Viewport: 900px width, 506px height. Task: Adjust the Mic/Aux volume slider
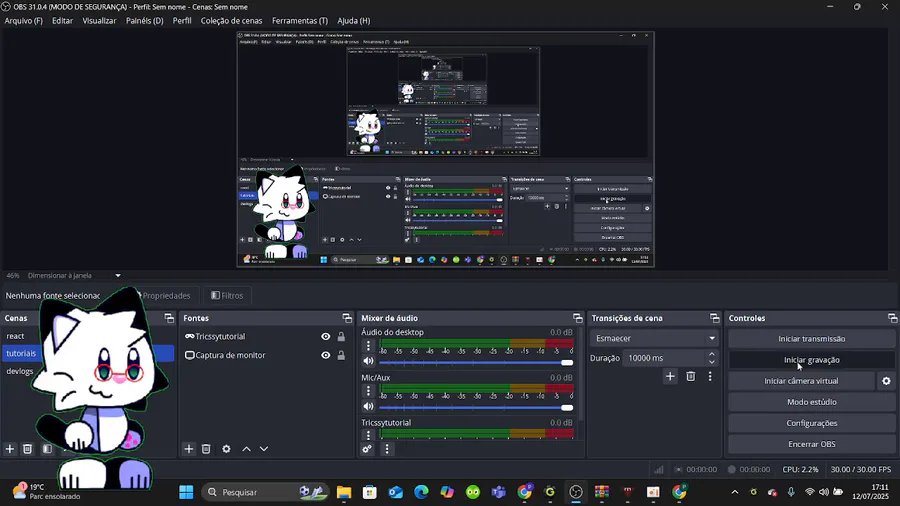476,408
